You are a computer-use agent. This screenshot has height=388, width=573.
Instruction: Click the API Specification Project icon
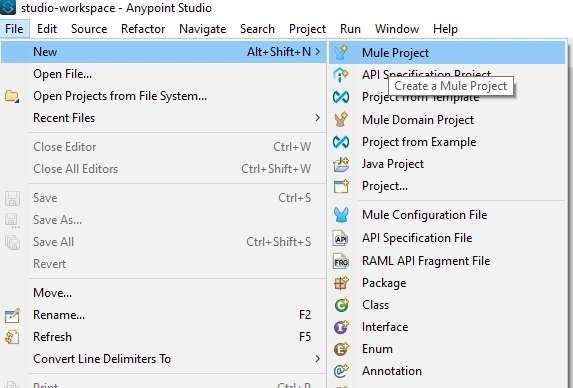pos(341,75)
